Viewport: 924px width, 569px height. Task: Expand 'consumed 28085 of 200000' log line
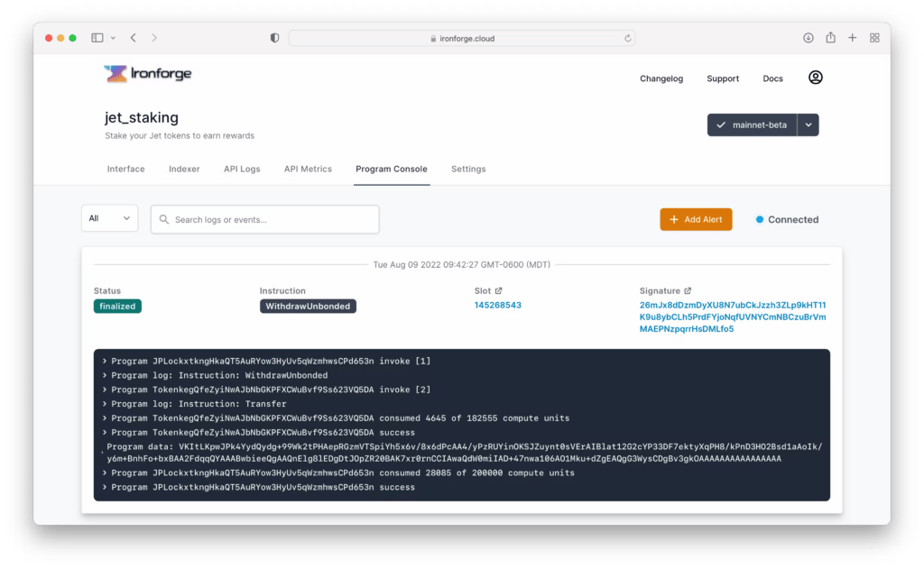pos(105,473)
